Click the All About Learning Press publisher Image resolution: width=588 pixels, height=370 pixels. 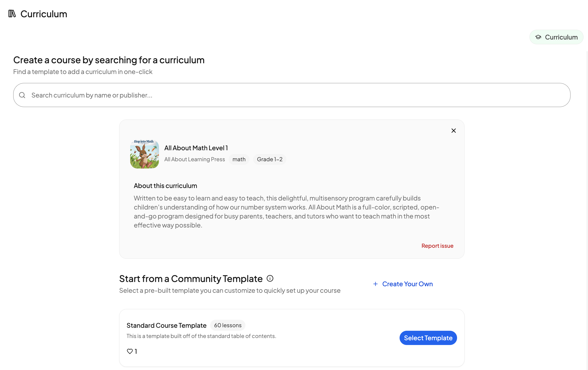point(194,159)
